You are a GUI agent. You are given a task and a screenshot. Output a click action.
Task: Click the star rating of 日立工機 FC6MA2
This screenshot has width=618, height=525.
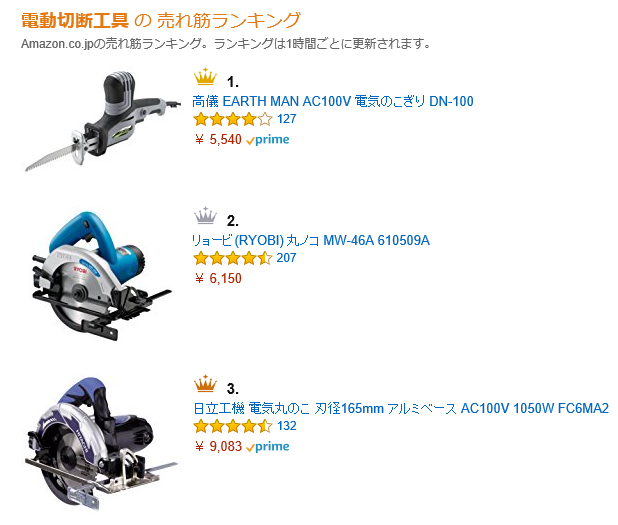[x=233, y=426]
